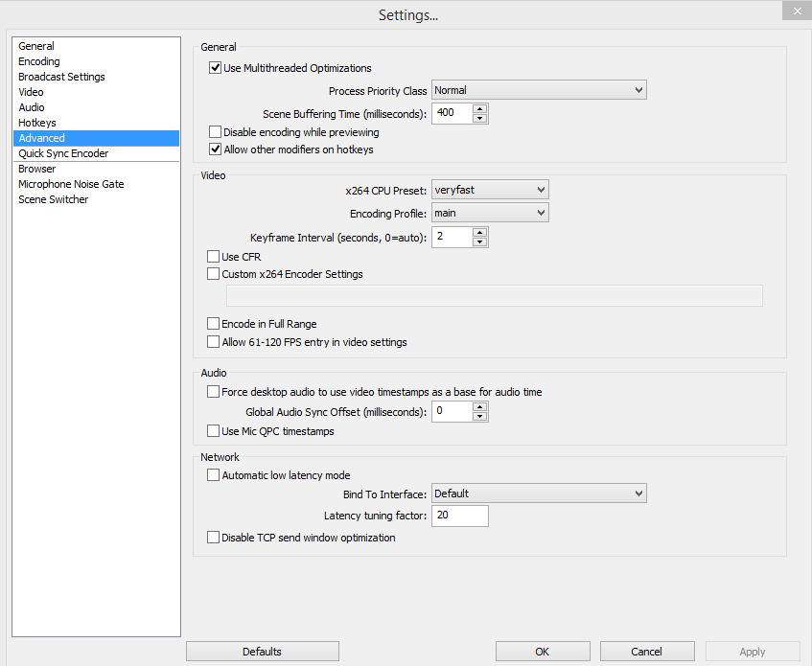812x666 pixels.
Task: Click the Defaults button
Action: coord(262,652)
